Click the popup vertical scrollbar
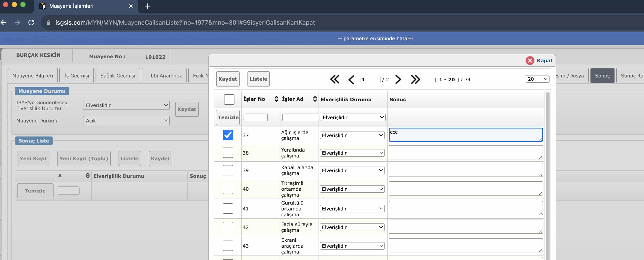 pos(548,175)
